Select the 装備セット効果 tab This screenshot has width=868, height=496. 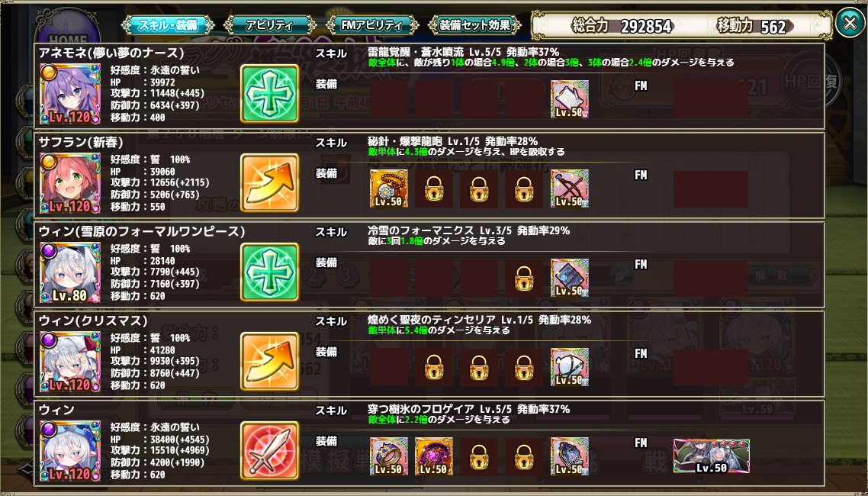pyautogui.click(x=474, y=25)
